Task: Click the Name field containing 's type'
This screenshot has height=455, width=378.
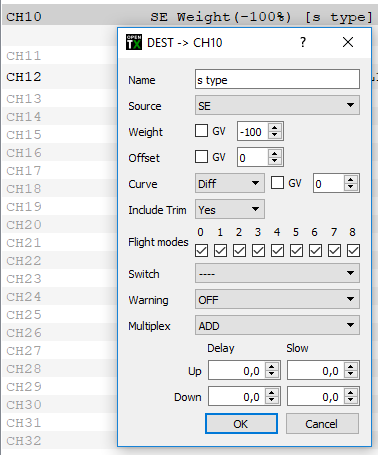Action: [277, 79]
